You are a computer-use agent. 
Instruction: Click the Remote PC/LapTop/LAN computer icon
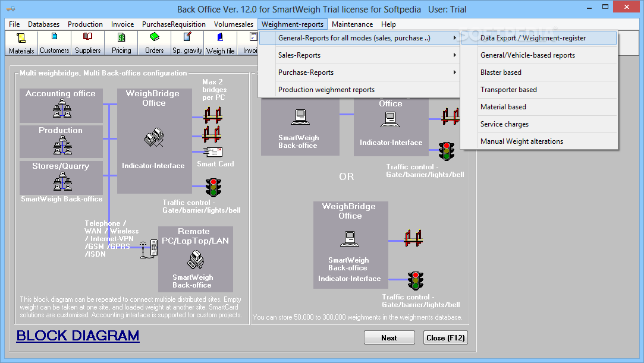[196, 260]
